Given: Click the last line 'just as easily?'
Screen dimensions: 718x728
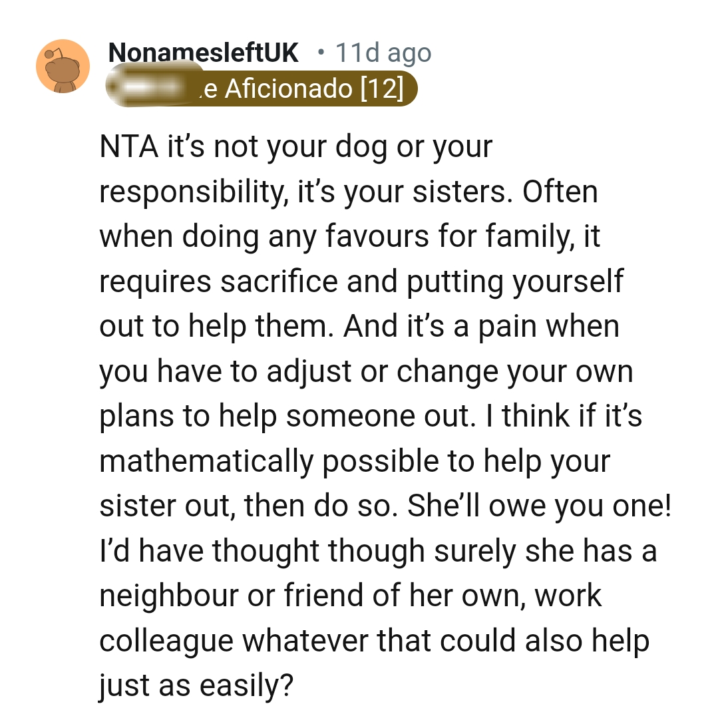Looking at the screenshot, I should coord(196,686).
